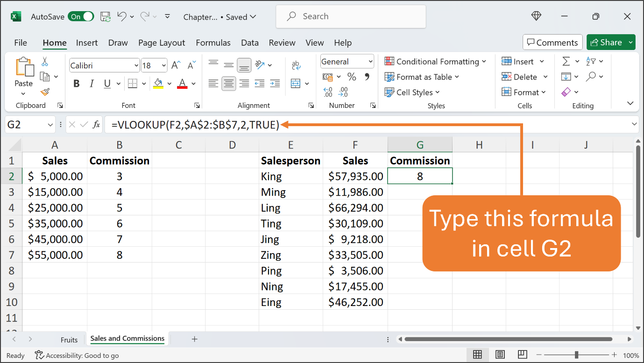Click the Decrease Indent icon
Screen dimensions: 644x363
[x=260, y=84]
